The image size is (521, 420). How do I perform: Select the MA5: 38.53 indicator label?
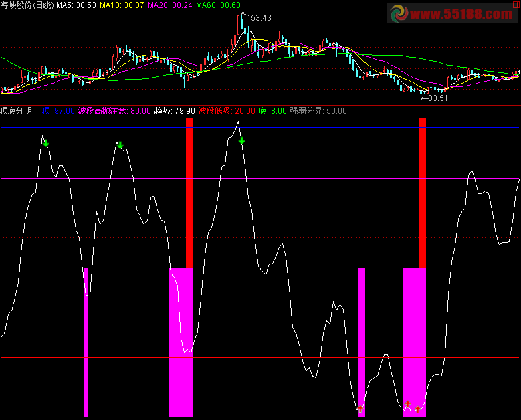(76, 5)
